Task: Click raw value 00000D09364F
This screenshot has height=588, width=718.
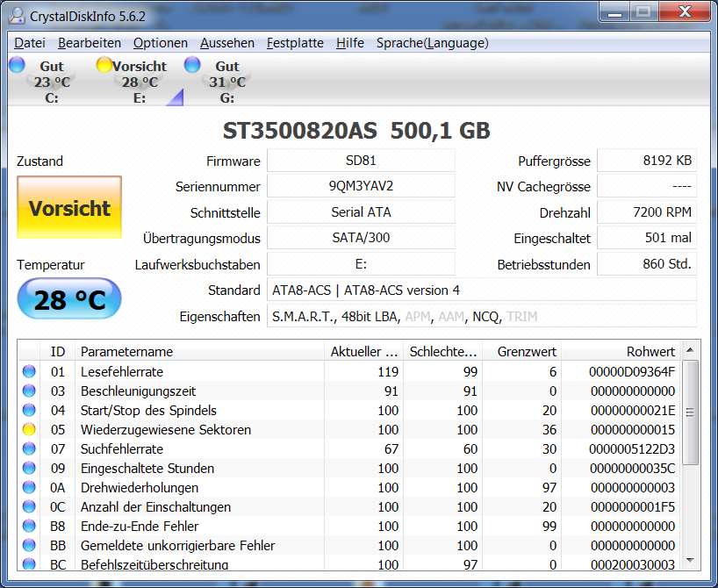Action: pos(632,371)
